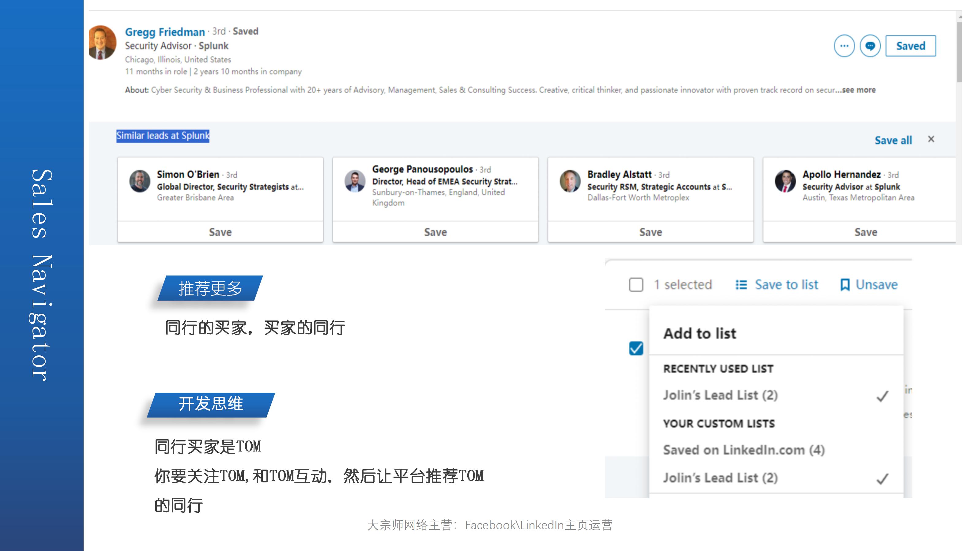Click Simon O'Brien's avatar
Screen dimensions: 980x551
click(140, 181)
